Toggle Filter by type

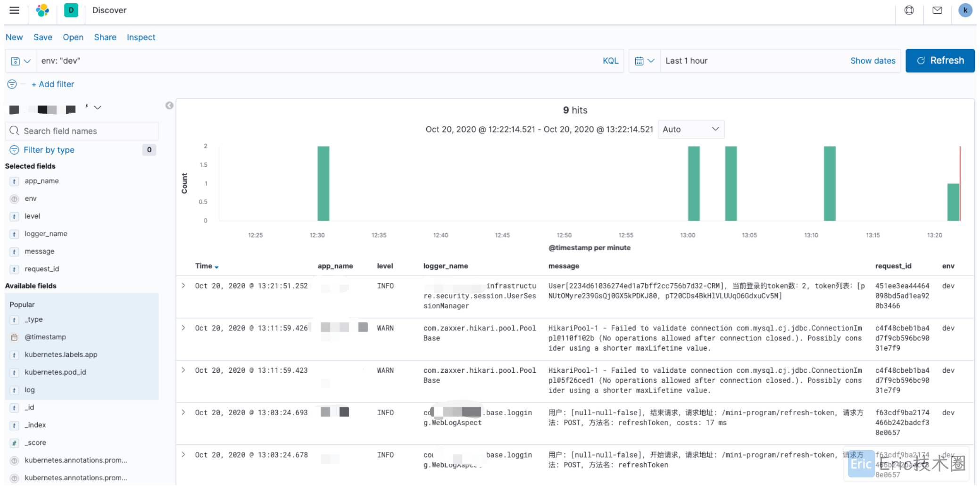(x=49, y=150)
